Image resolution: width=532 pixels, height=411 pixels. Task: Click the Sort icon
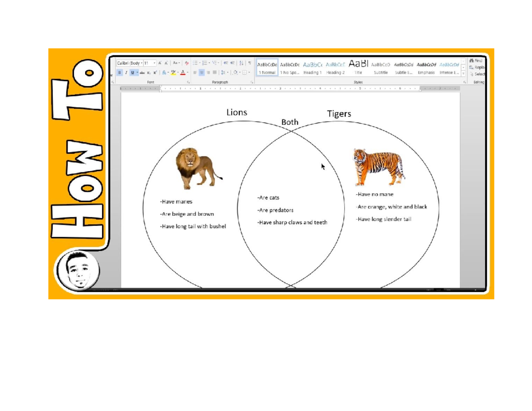tap(241, 63)
